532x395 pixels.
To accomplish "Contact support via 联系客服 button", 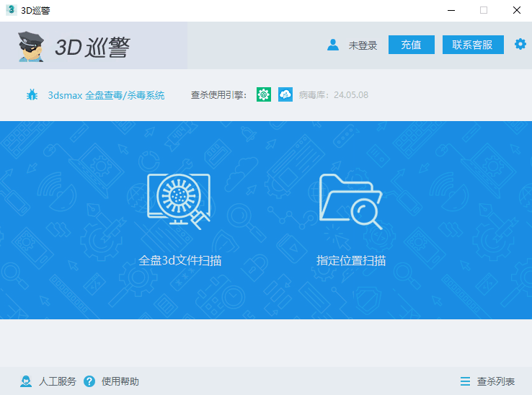I will click(x=473, y=45).
